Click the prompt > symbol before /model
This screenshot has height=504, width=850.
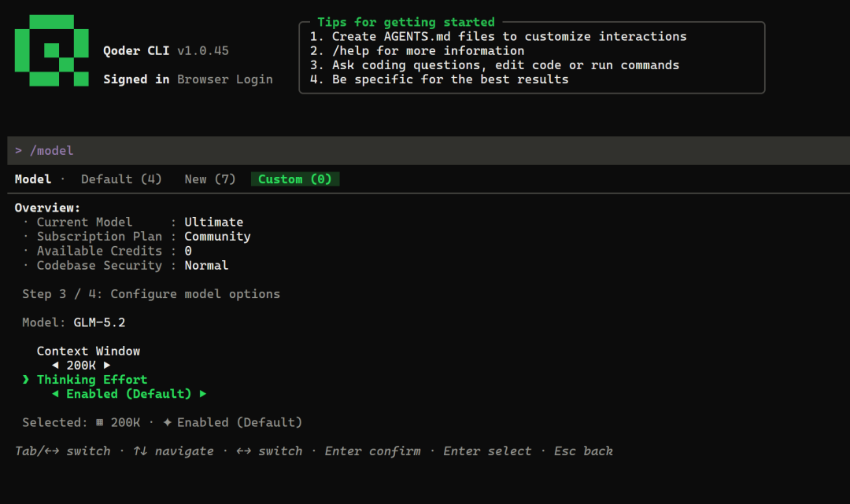[18, 150]
